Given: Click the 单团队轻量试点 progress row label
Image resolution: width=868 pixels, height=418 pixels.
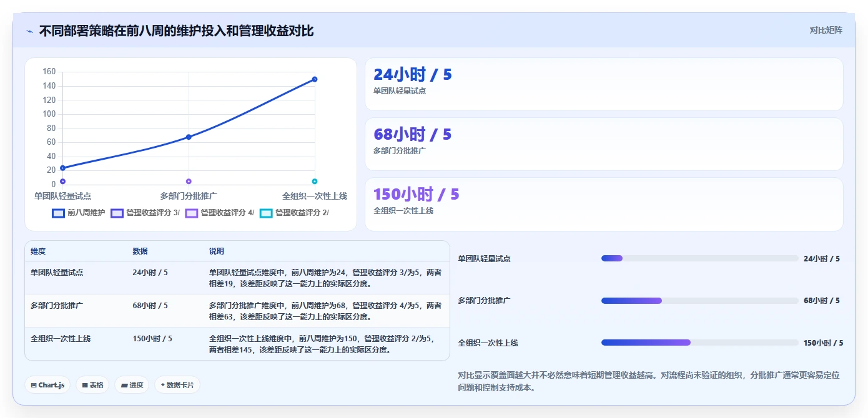Looking at the screenshot, I should [484, 259].
